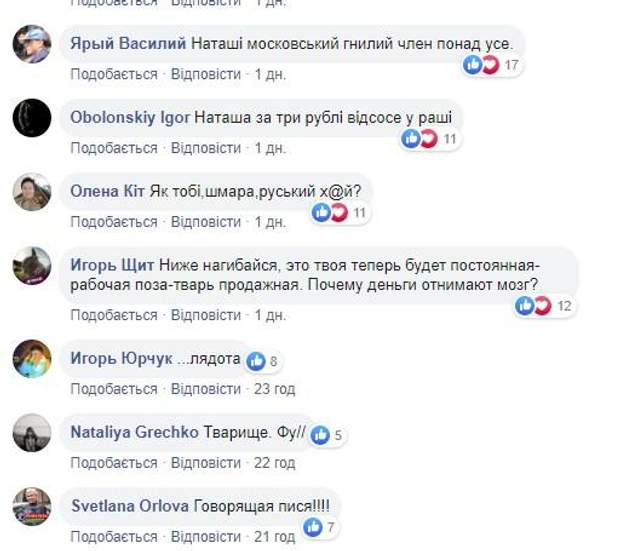Screen dimensions: 620x551
Task: Click the 22 год timestamp
Action: click(x=275, y=463)
